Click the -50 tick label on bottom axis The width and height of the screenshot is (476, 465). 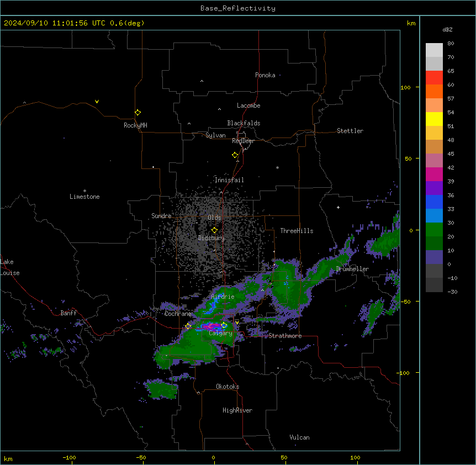pos(141,457)
